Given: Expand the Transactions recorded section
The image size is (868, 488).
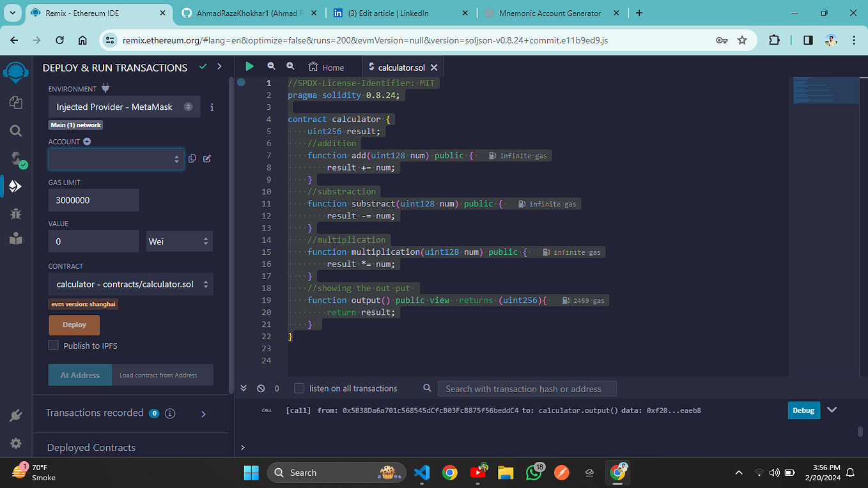Looking at the screenshot, I should tap(204, 414).
